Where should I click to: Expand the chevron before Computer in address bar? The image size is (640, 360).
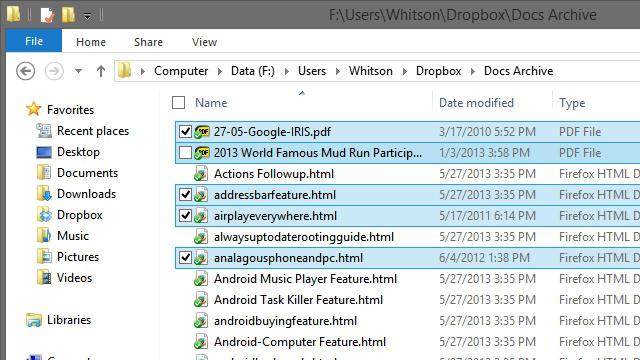pos(142,71)
